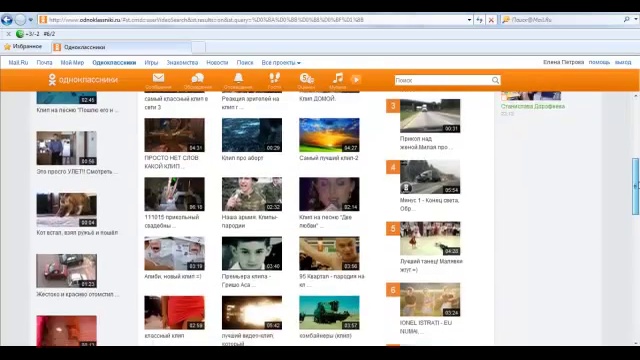This screenshot has width=640, height=360.
Task: Open Оповещения bell icon
Action: [x=238, y=78]
